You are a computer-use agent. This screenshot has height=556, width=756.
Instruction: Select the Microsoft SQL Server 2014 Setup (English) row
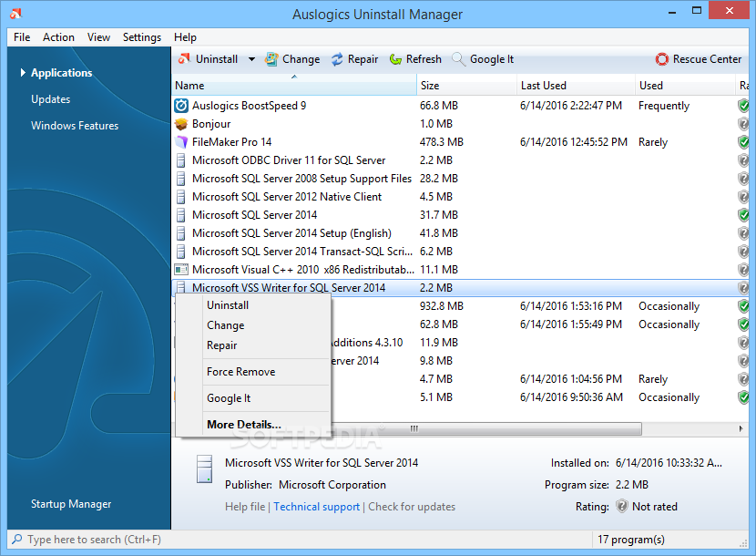461,233
